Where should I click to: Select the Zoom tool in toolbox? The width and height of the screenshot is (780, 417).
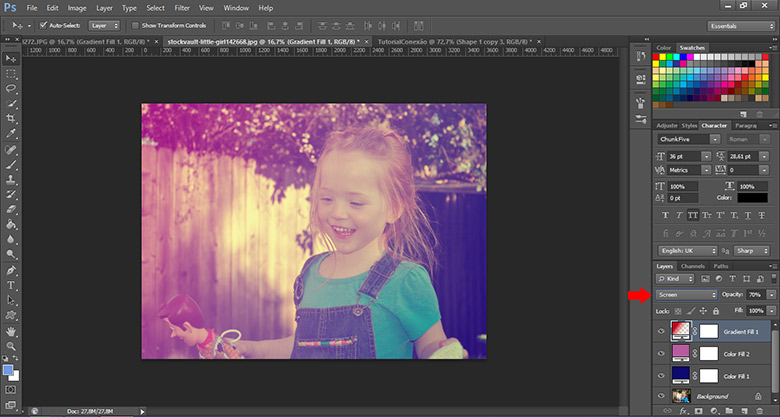(10, 345)
